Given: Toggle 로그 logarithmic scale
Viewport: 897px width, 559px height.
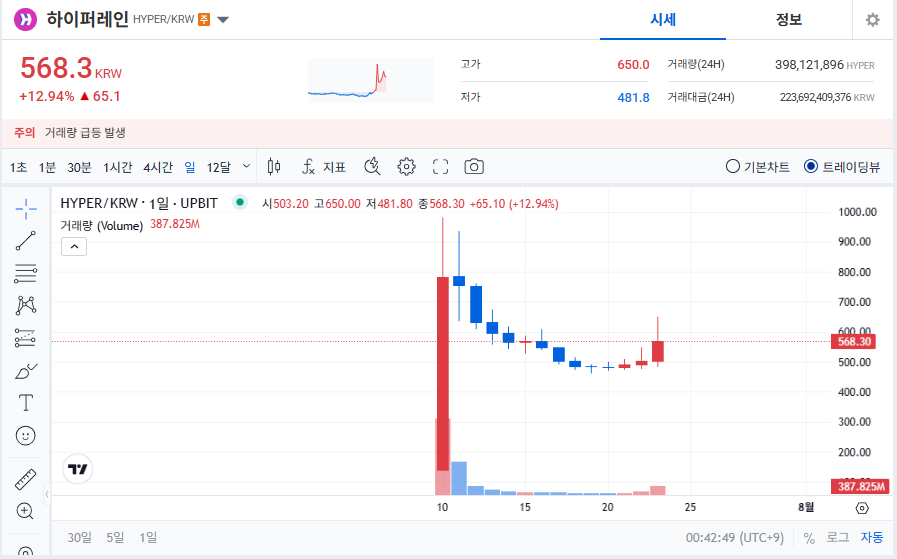Looking at the screenshot, I should click(838, 537).
